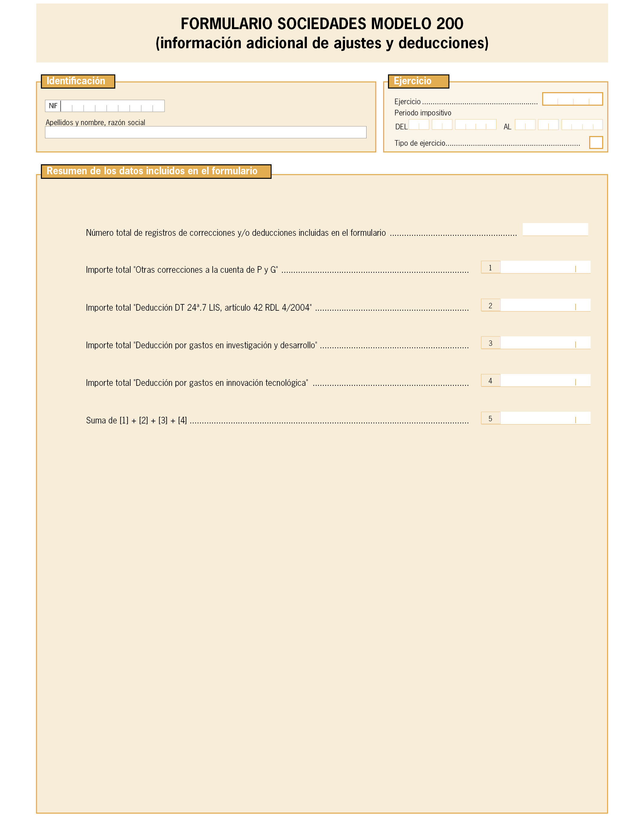644x819 pixels.
Task: Click the Resumen de los datos incluidos header
Action: (x=156, y=171)
